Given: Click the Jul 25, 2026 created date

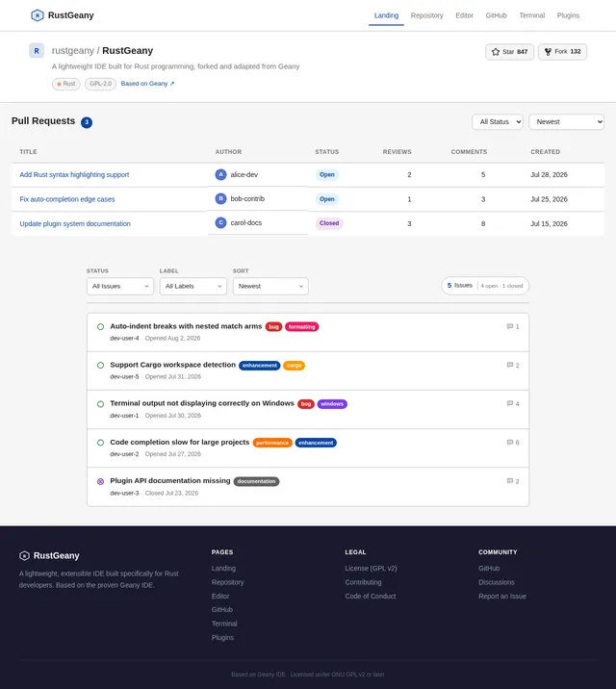Looking at the screenshot, I should (x=549, y=199).
